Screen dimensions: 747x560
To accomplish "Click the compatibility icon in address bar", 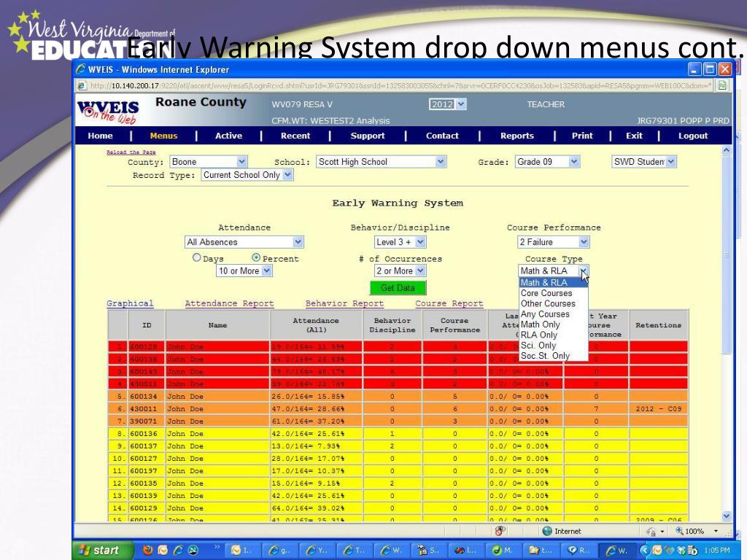I will (x=723, y=86).
